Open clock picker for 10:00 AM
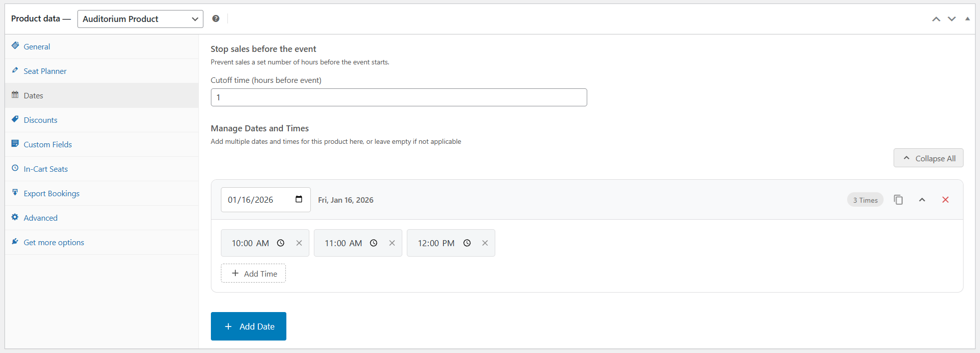The image size is (980, 353). click(281, 243)
